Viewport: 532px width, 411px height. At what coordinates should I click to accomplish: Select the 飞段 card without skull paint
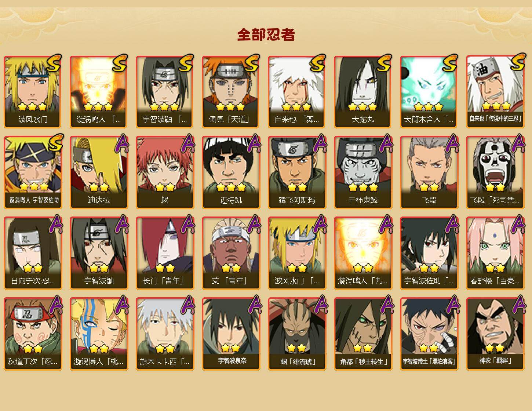click(x=429, y=172)
